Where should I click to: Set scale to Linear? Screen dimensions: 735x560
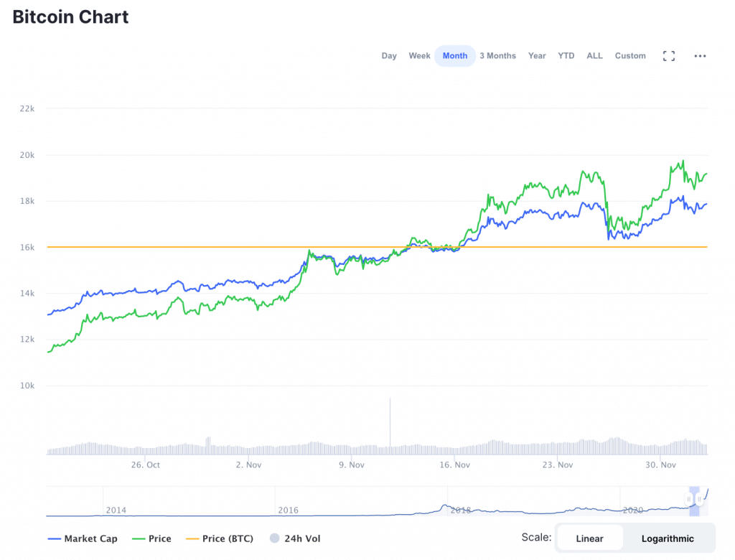pyautogui.click(x=589, y=538)
